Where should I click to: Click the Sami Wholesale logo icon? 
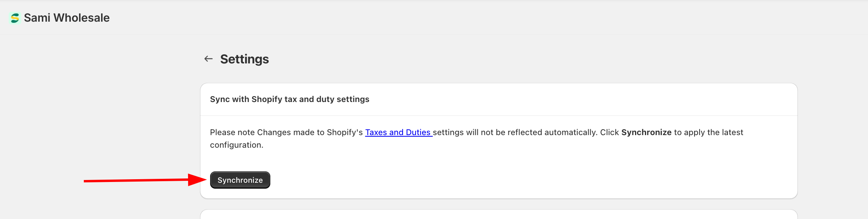click(x=15, y=18)
